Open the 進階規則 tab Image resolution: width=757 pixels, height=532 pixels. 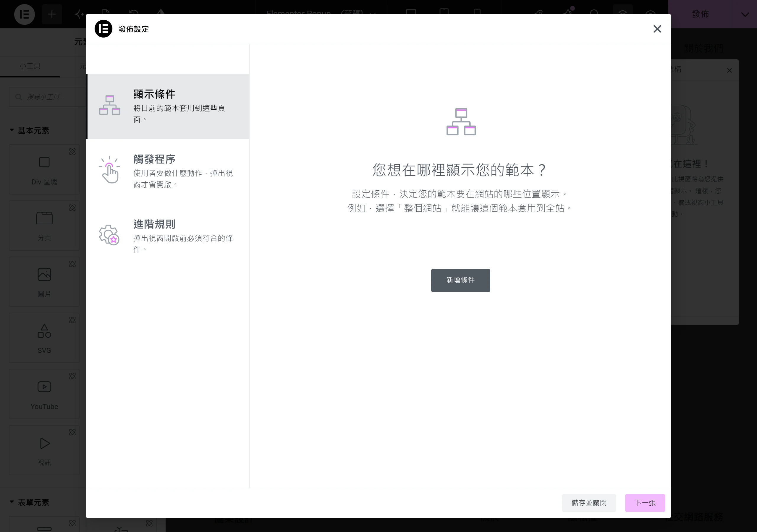167,236
